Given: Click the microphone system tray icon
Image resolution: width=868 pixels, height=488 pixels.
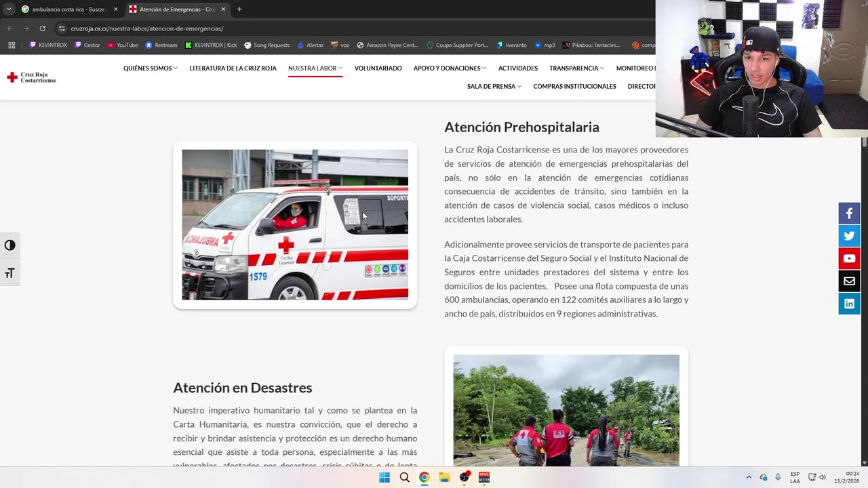Looking at the screenshot, I should [x=778, y=477].
